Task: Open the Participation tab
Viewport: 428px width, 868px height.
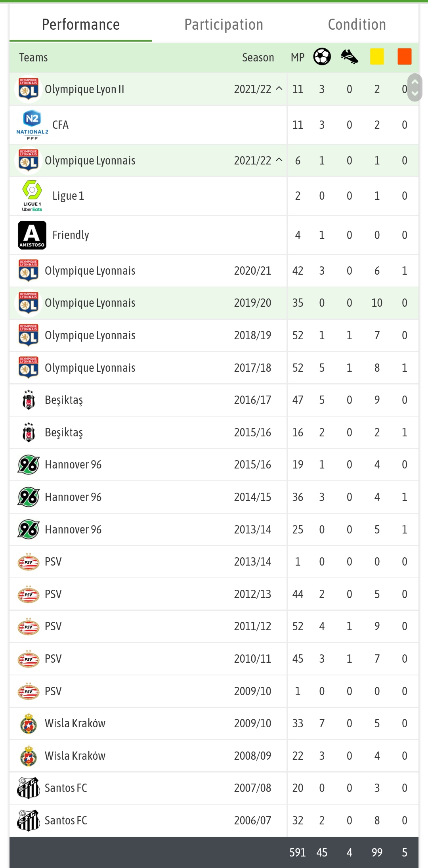Action: (x=224, y=25)
